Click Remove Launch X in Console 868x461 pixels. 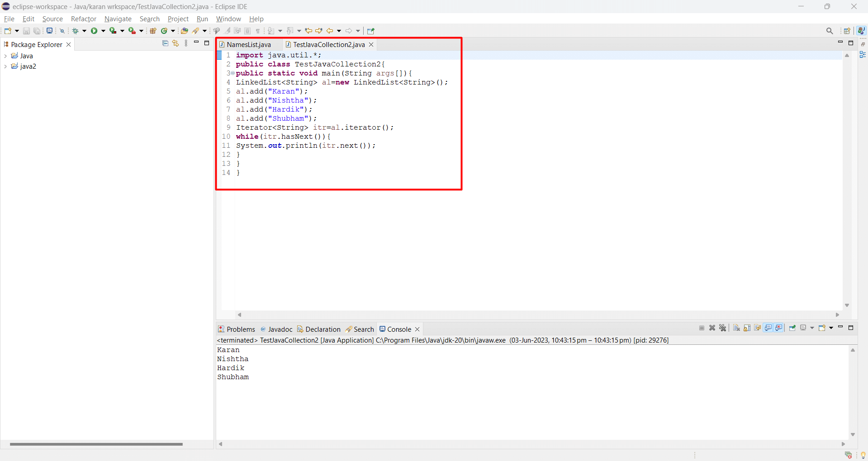[x=712, y=328]
